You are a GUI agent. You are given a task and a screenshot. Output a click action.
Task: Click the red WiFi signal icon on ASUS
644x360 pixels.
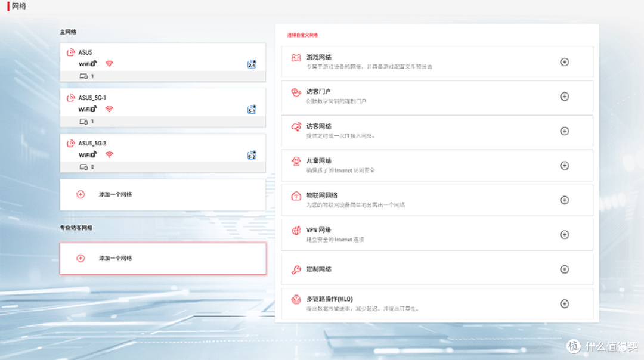point(109,64)
